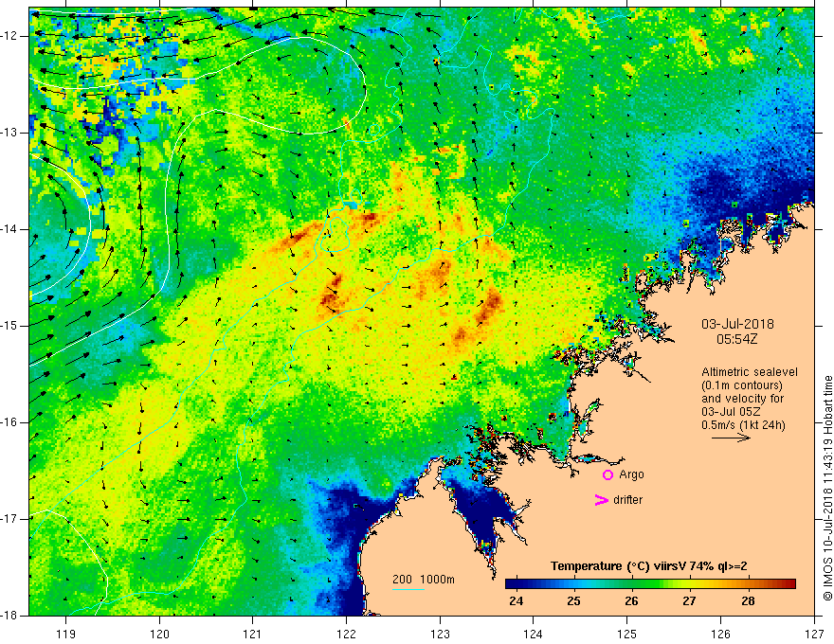Image resolution: width=834 pixels, height=644 pixels.
Task: Click the velocity scale arrow in the legend
Action: click(731, 438)
